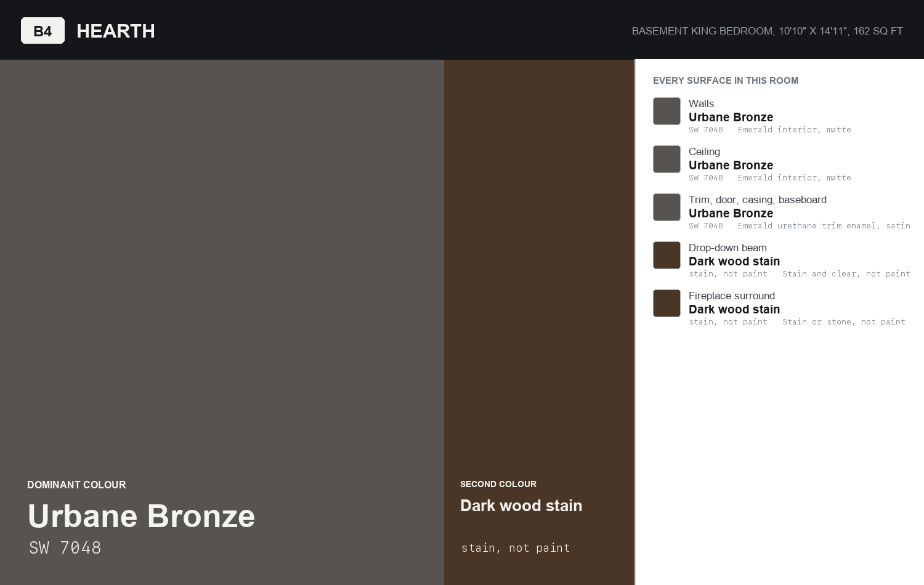Image resolution: width=924 pixels, height=585 pixels.
Task: Click 'Stain or stone, not paint' text
Action: coord(844,322)
